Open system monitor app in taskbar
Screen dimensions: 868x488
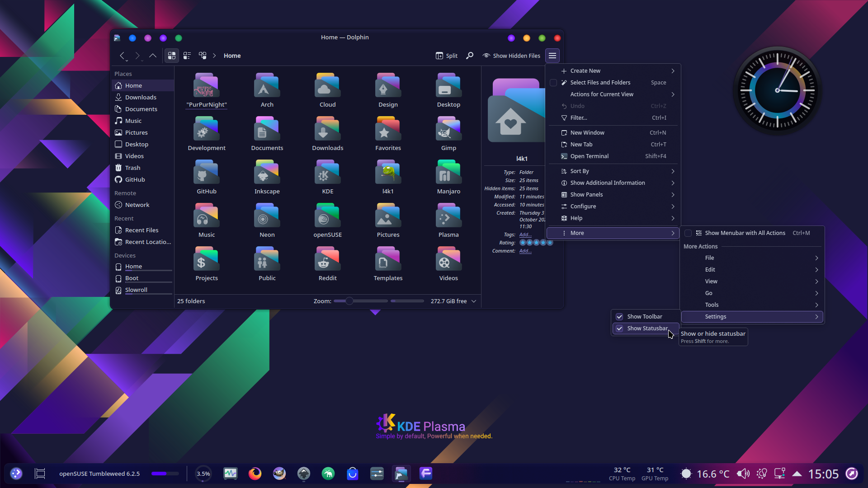(x=231, y=474)
